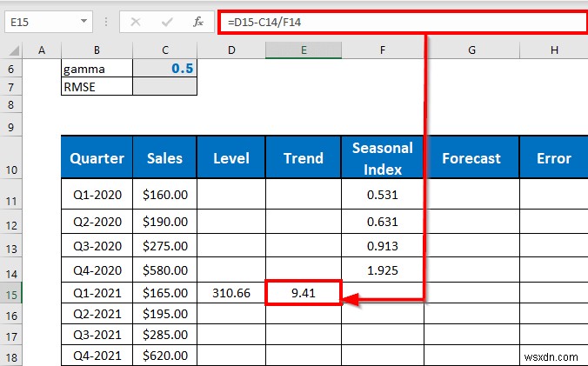Click the $190.00 sales cell
Image resolution: width=588 pixels, height=366 pixels.
(x=165, y=221)
